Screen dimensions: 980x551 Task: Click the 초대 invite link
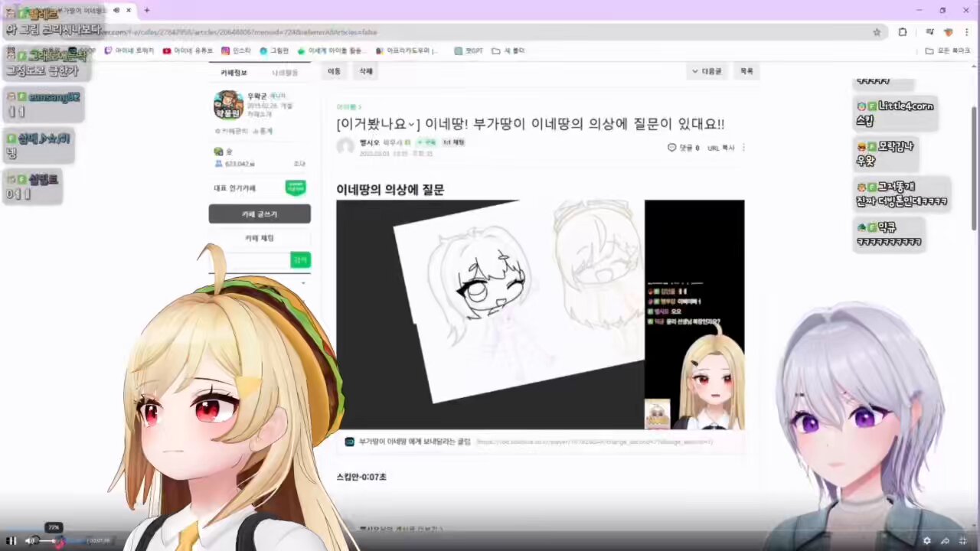click(299, 164)
